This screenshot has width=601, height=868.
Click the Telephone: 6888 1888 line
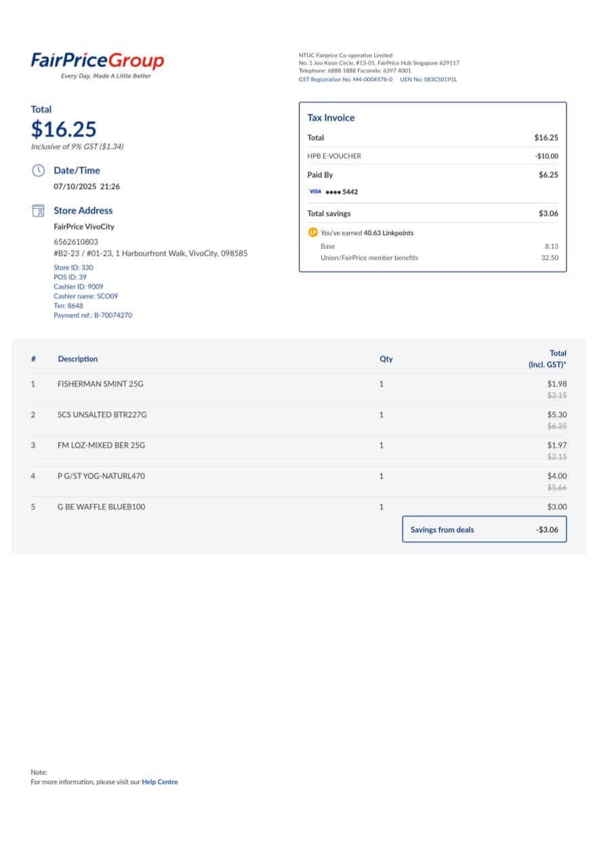click(x=355, y=70)
